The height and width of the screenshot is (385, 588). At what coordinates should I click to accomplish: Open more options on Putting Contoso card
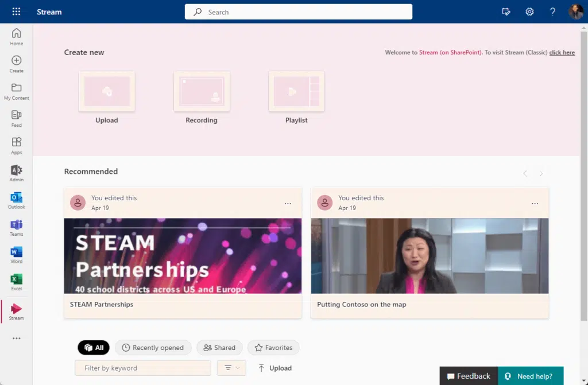click(535, 204)
